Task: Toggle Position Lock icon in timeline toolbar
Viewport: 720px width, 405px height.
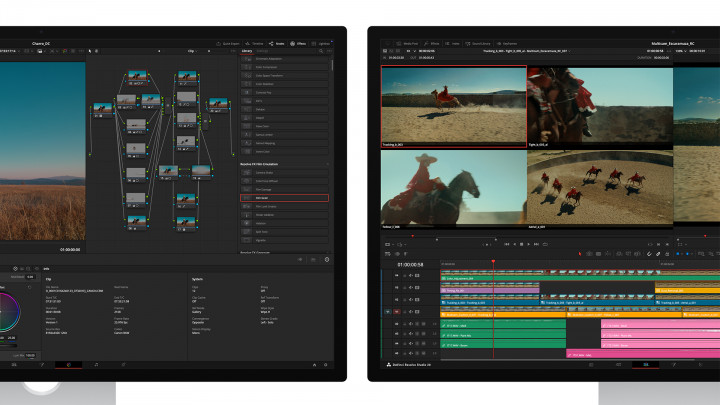Action: (667, 253)
